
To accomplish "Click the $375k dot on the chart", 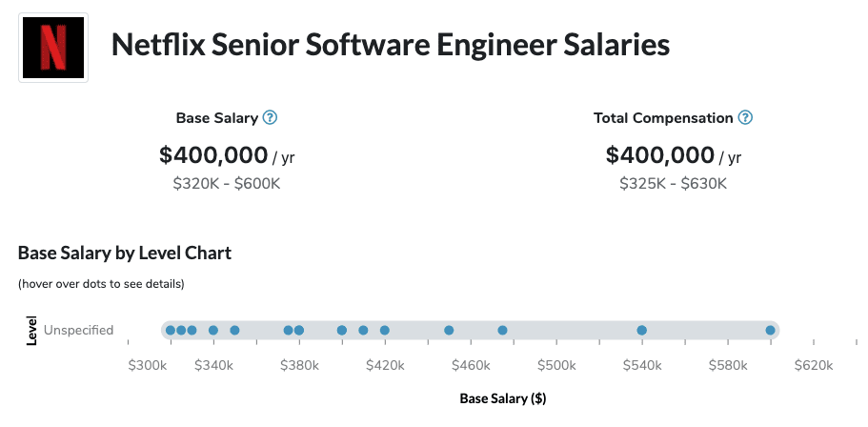I will (288, 331).
